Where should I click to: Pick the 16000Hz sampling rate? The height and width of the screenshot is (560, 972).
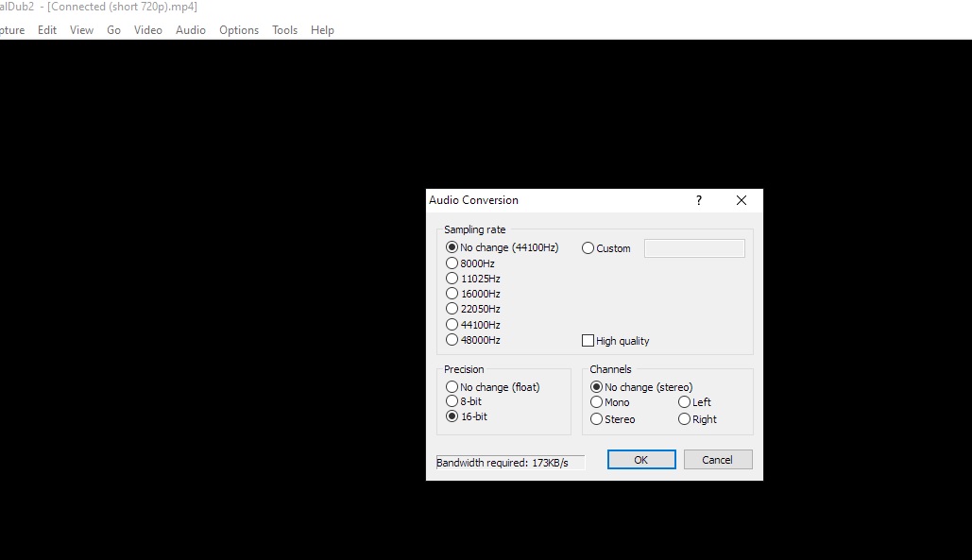pyautogui.click(x=473, y=294)
